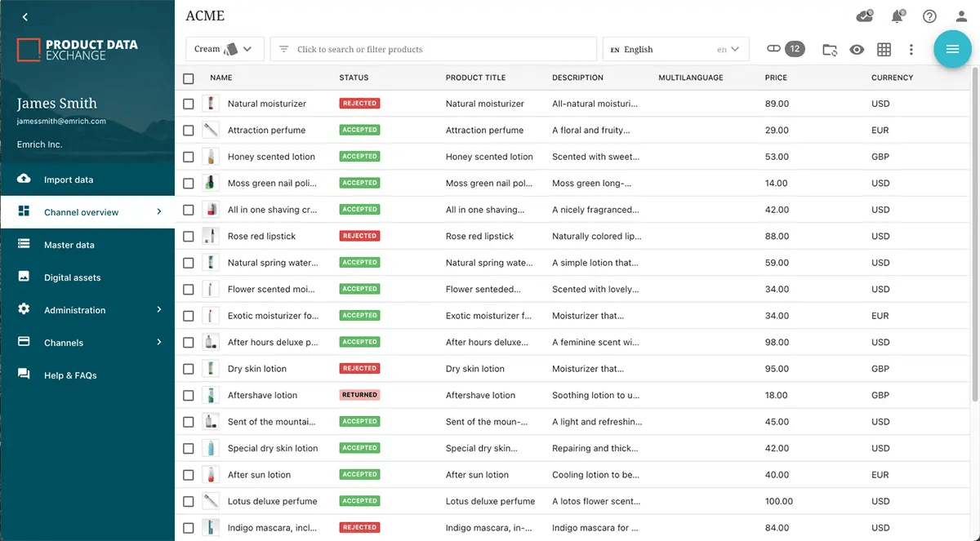Click After sun lotion thumbnail
980x541 pixels.
(x=211, y=475)
